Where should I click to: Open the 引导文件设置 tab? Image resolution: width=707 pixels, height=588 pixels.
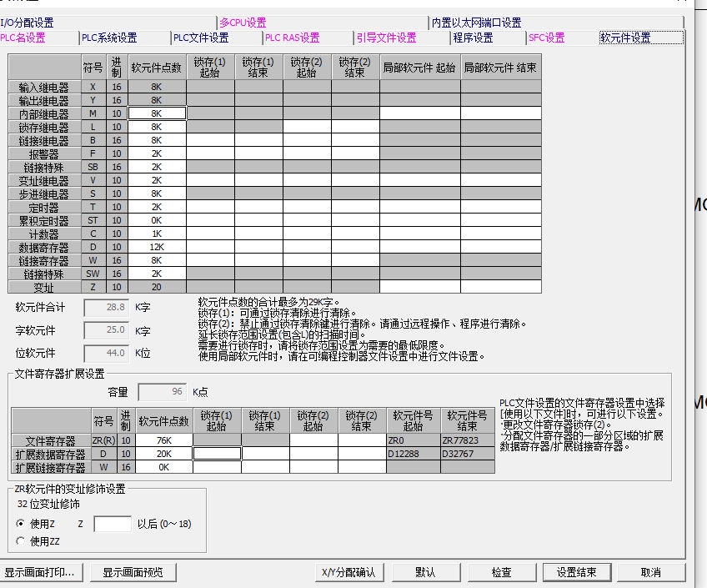(x=386, y=38)
